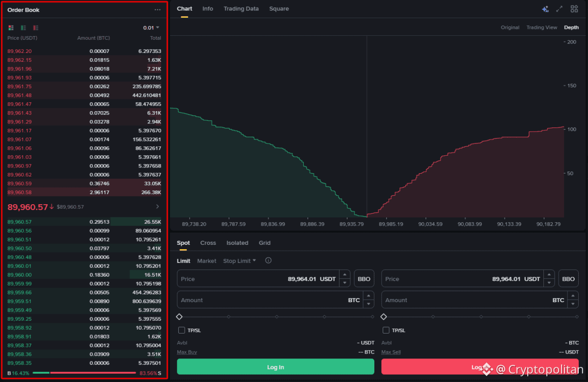Switch chart mode to Trading View

coord(541,27)
